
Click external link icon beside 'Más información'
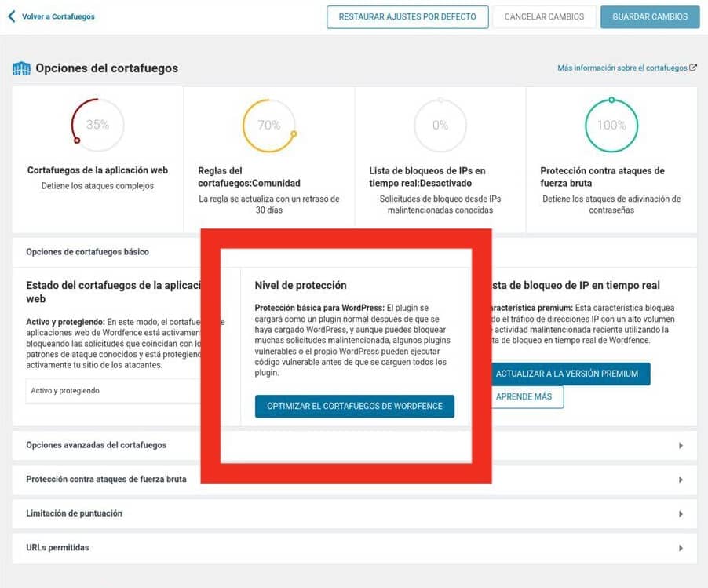coord(693,68)
